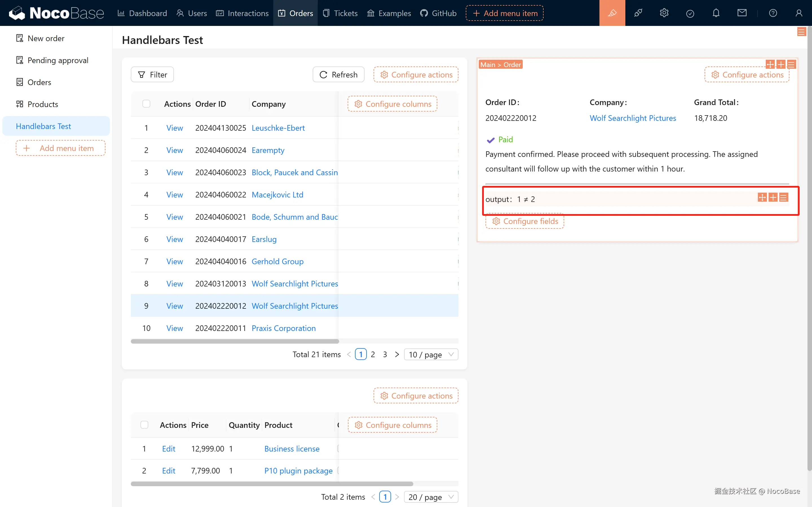The width and height of the screenshot is (812, 507).
Task: Click the notifications bell icon
Action: click(x=716, y=13)
